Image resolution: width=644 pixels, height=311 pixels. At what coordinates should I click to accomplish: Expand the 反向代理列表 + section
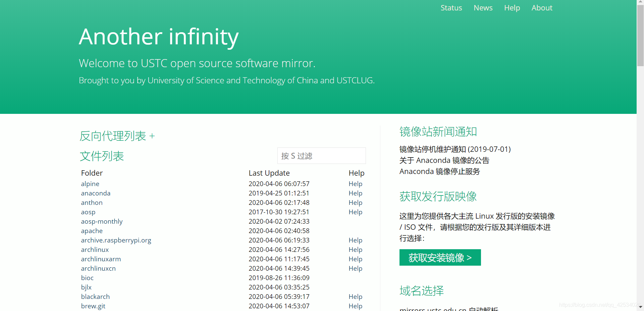(117, 136)
